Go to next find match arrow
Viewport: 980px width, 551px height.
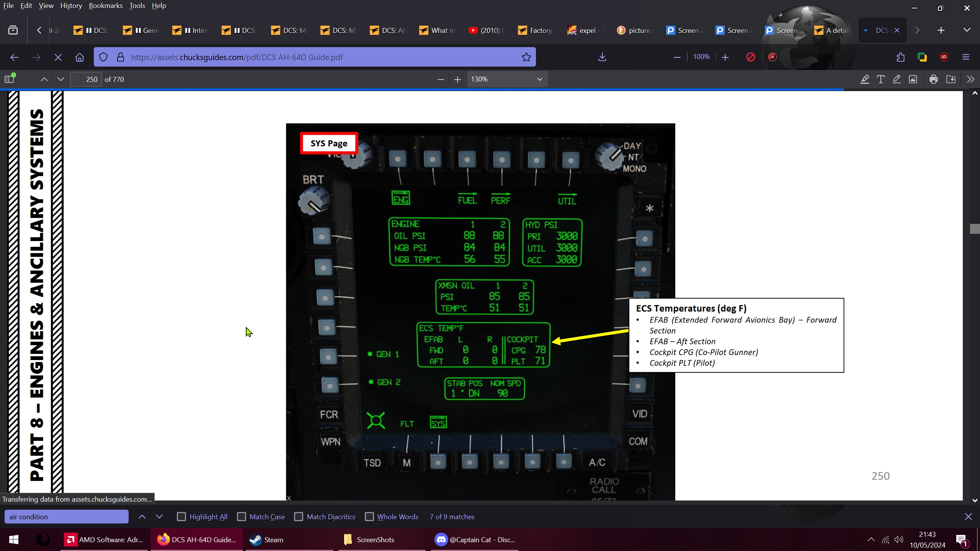159,517
